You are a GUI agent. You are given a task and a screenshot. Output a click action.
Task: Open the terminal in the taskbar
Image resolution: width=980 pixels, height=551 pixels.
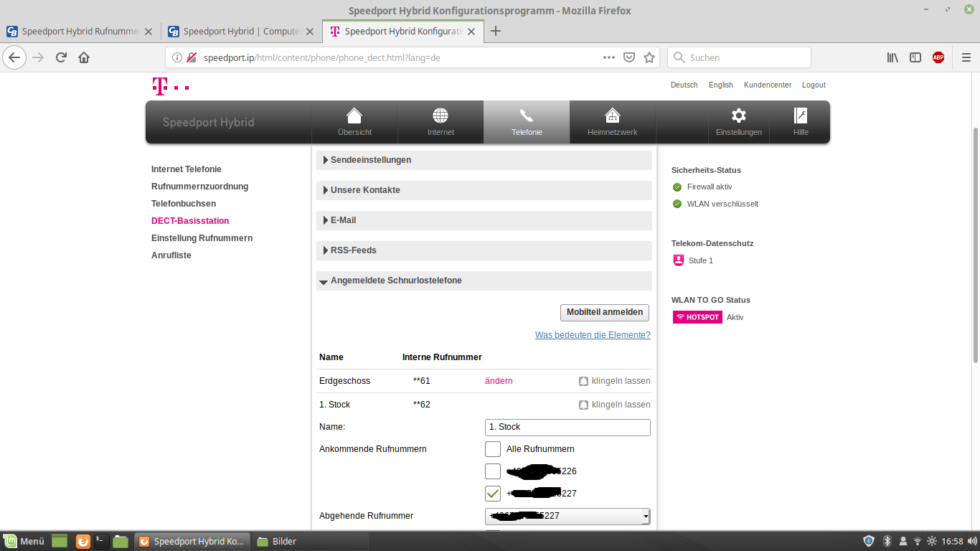102,541
